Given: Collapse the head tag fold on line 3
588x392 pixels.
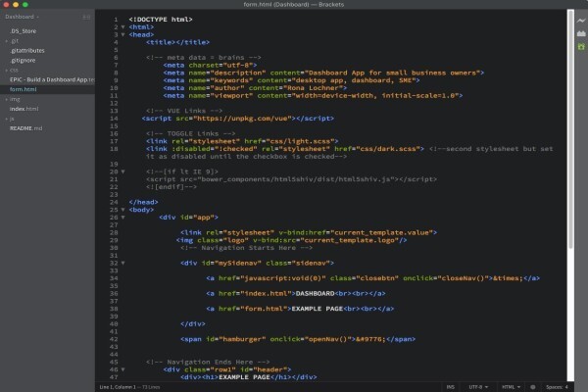Looking at the screenshot, I should [123, 34].
